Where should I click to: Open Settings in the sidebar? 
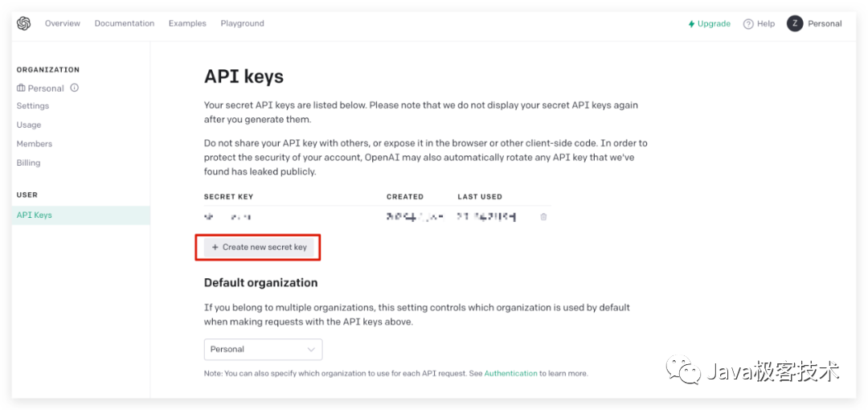(33, 106)
